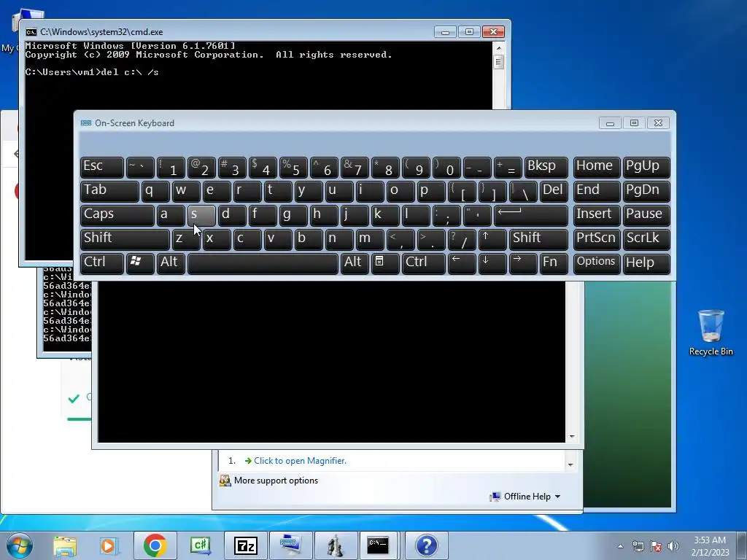Click the Del key
747x560 pixels.
tap(554, 192)
